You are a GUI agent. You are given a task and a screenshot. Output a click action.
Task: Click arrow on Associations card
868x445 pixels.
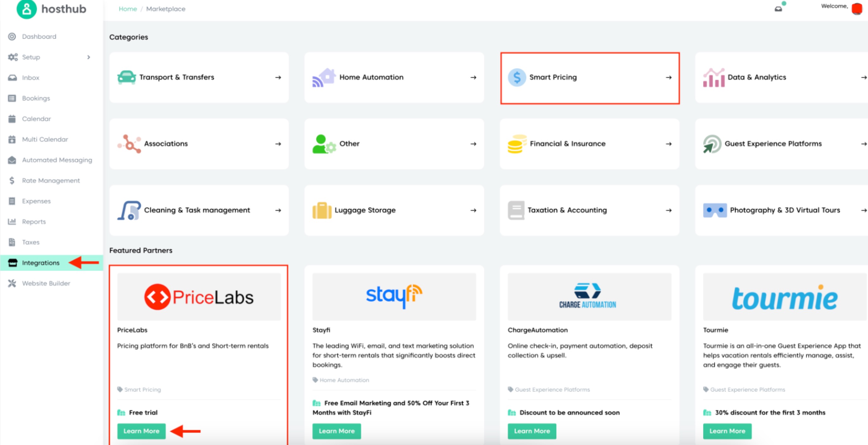pos(278,144)
